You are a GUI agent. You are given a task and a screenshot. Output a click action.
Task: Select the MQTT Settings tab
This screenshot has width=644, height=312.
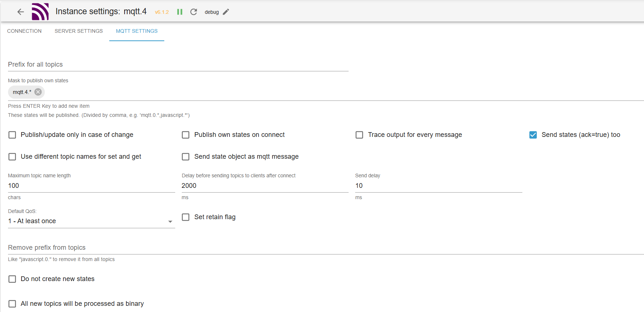[x=137, y=31]
